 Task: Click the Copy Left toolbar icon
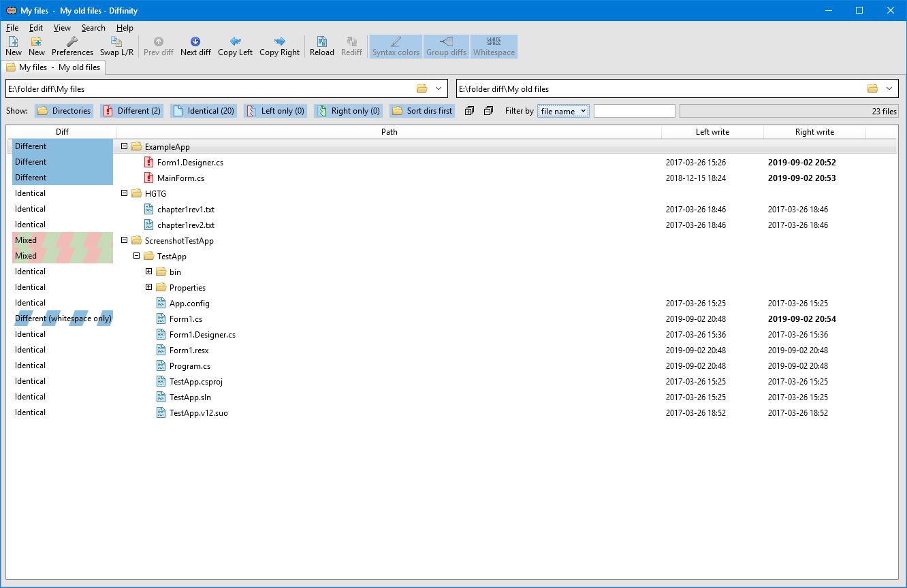coord(235,46)
